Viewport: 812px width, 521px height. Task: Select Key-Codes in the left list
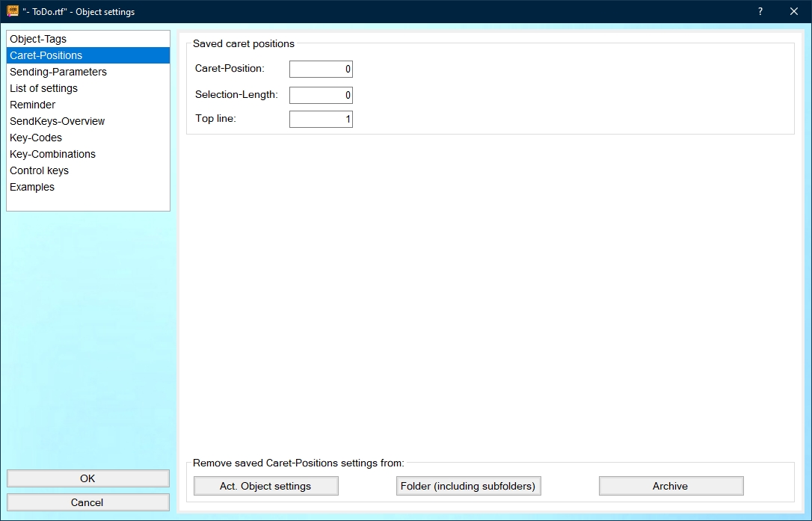(x=36, y=138)
